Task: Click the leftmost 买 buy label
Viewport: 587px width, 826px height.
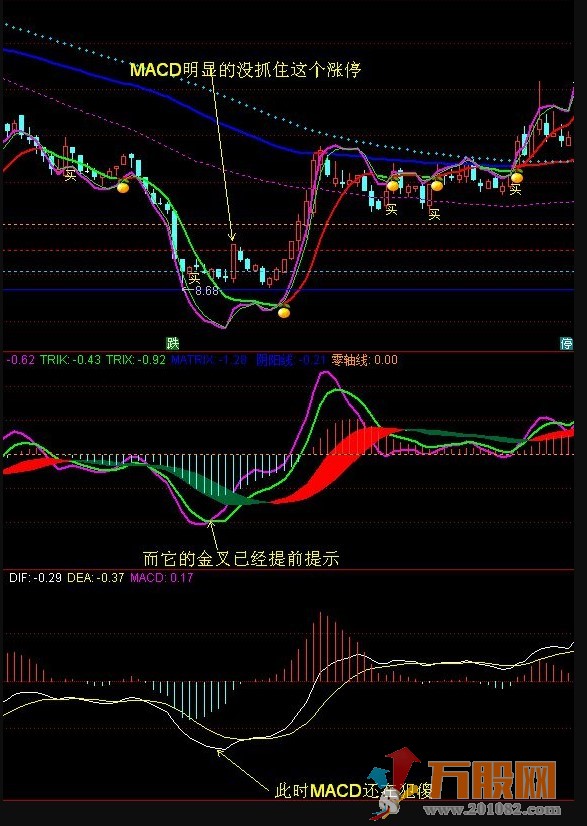Action: click(x=70, y=174)
